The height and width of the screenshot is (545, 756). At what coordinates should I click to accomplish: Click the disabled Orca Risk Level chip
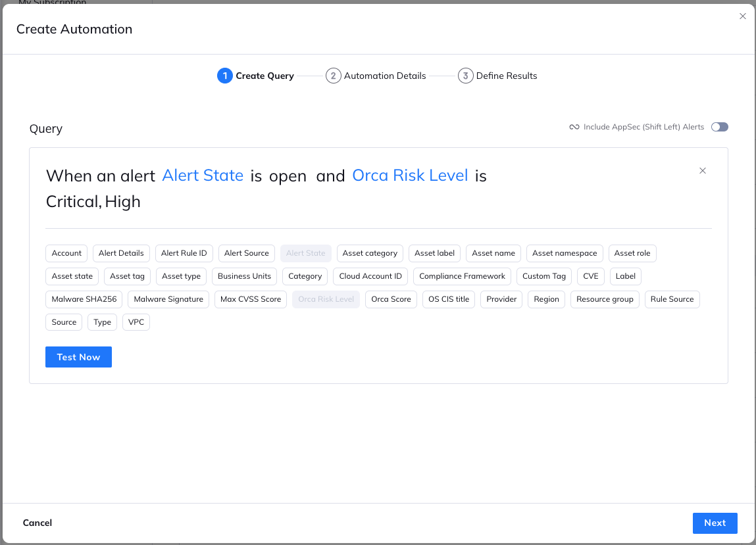326,299
